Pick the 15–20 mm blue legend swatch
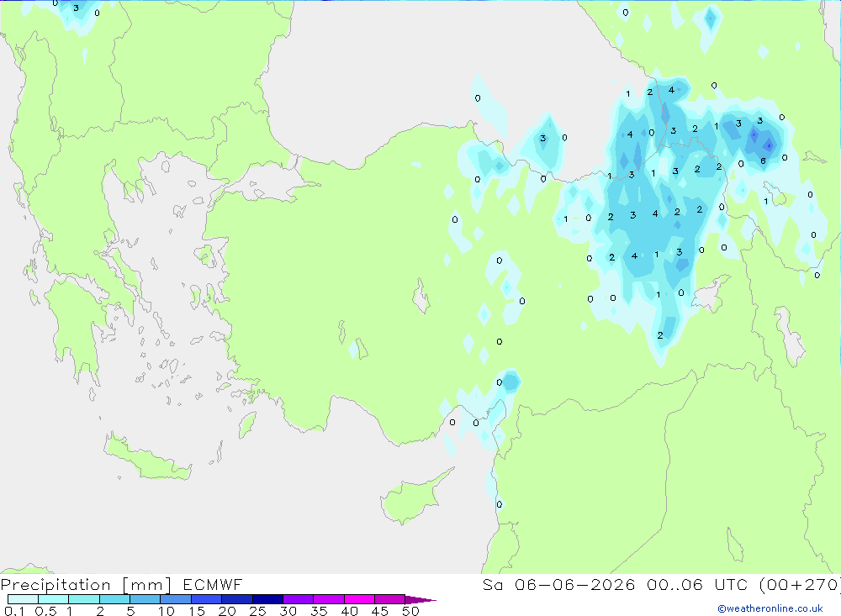The width and height of the screenshot is (841, 616). pyautogui.click(x=206, y=599)
